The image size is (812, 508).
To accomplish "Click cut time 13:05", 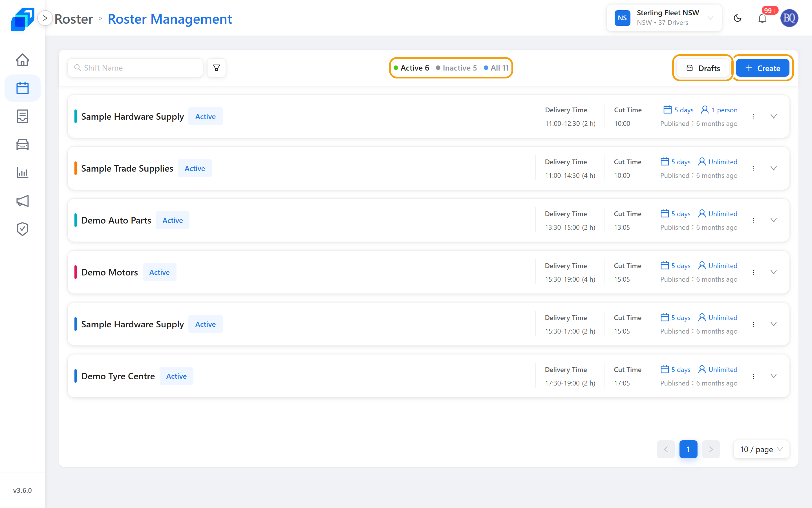I will (622, 227).
